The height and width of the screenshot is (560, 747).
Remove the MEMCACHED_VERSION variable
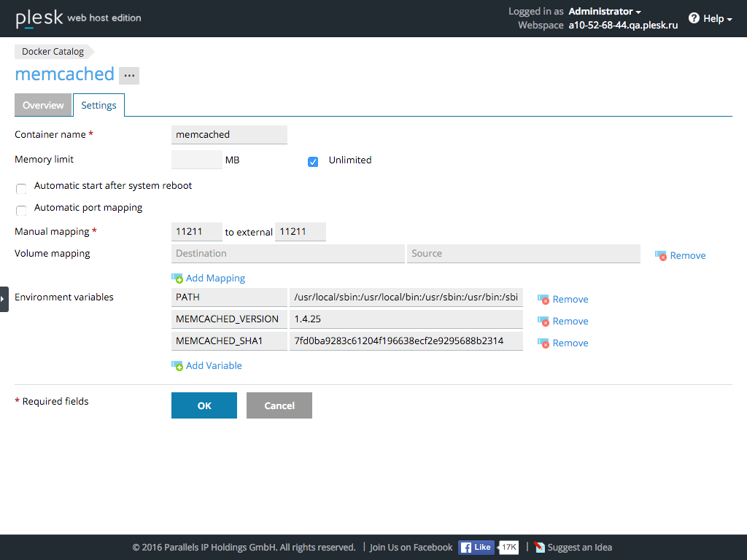point(562,321)
